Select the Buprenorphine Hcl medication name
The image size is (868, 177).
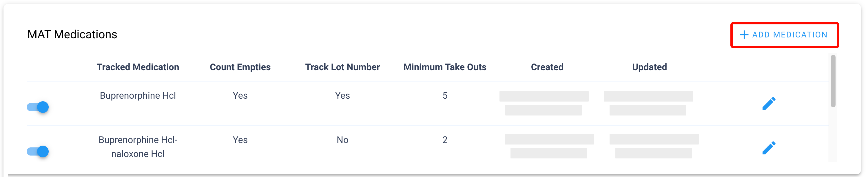click(x=138, y=95)
